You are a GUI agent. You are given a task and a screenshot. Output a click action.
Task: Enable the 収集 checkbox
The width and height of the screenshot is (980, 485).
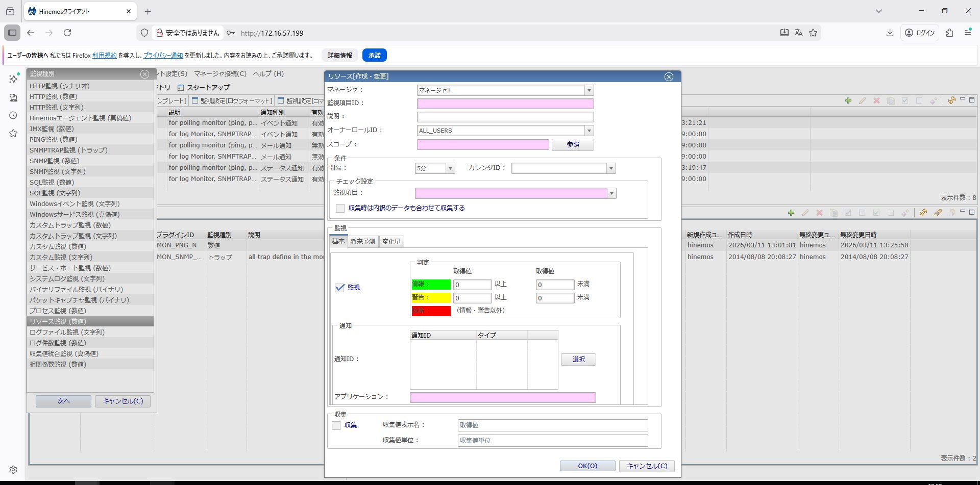336,425
